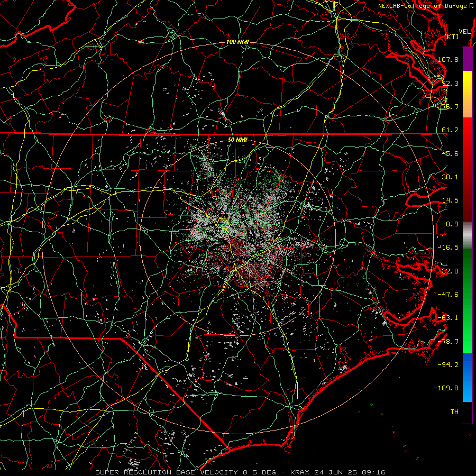The height and width of the screenshot is (476, 476).
Task: Click the 61.2 velocity scale value
Action: coord(450,130)
